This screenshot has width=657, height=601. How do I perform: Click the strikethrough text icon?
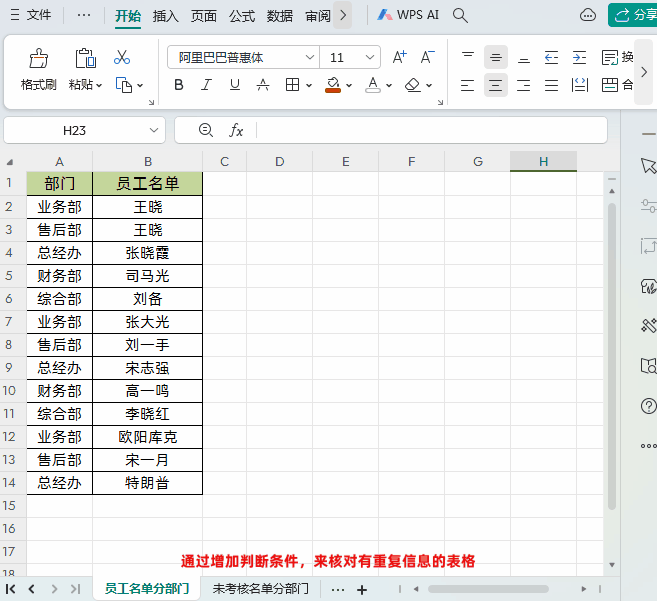263,85
